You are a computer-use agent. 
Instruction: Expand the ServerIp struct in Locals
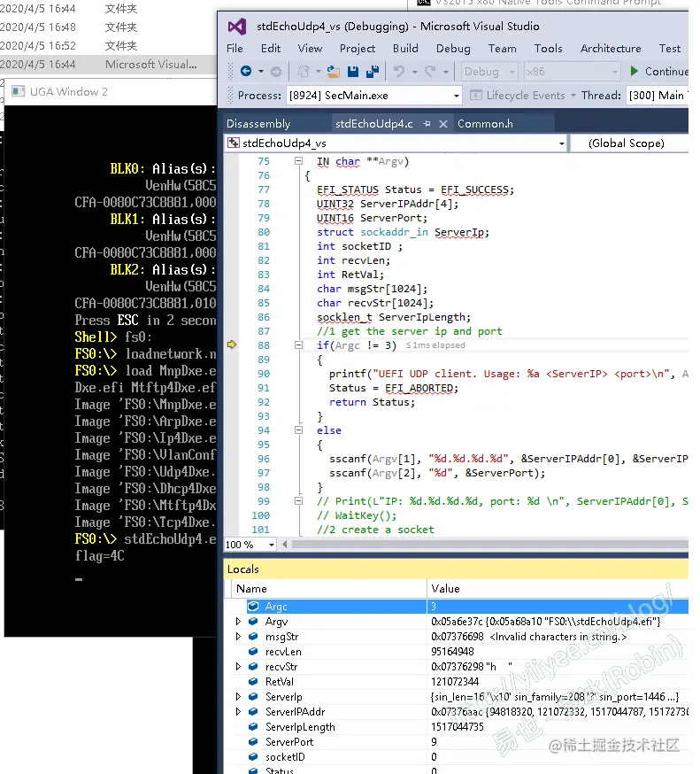238,696
